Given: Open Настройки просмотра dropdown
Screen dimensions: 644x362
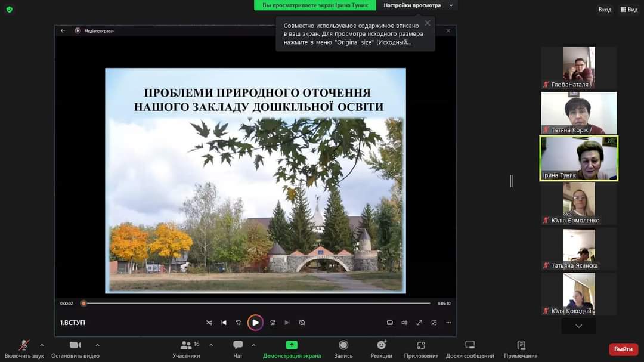Looking at the screenshot, I should click(417, 5).
